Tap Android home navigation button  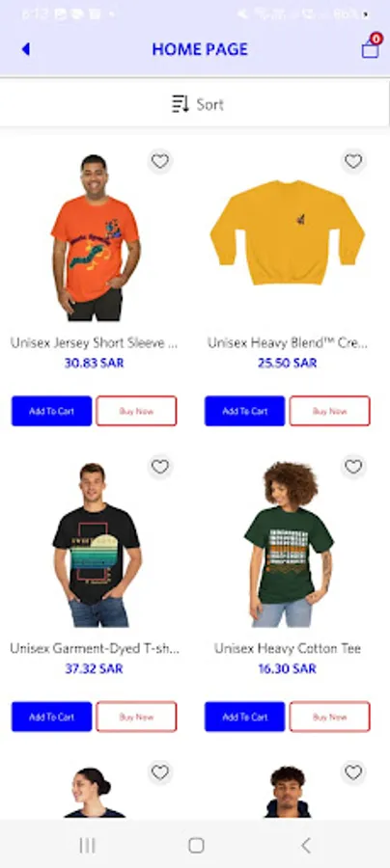coord(196,845)
